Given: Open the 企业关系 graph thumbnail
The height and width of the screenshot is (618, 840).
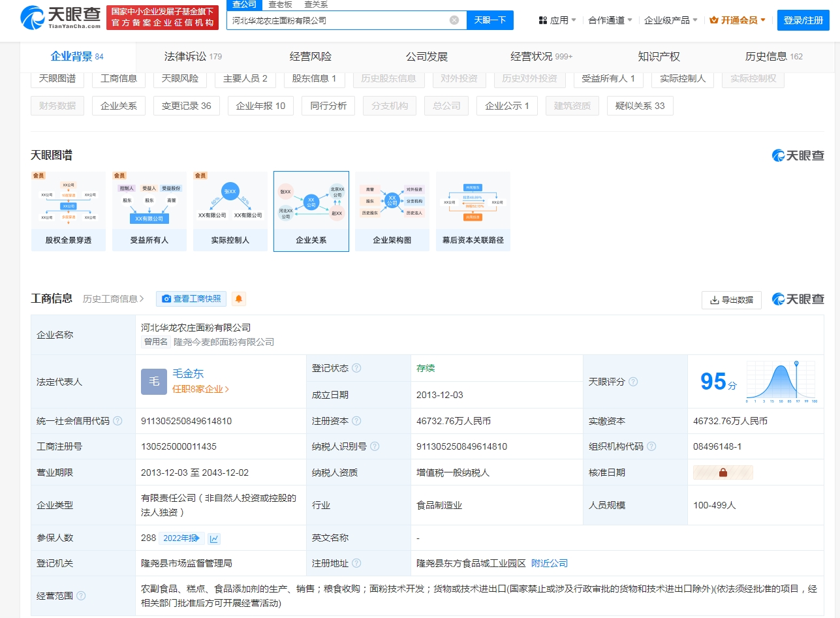Looking at the screenshot, I should point(311,211).
